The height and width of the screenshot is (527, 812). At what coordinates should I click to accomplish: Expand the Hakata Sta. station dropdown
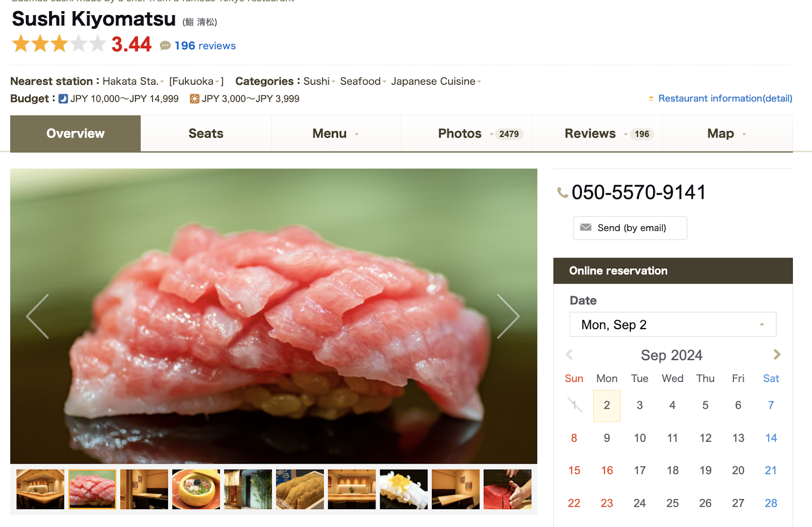[162, 82]
